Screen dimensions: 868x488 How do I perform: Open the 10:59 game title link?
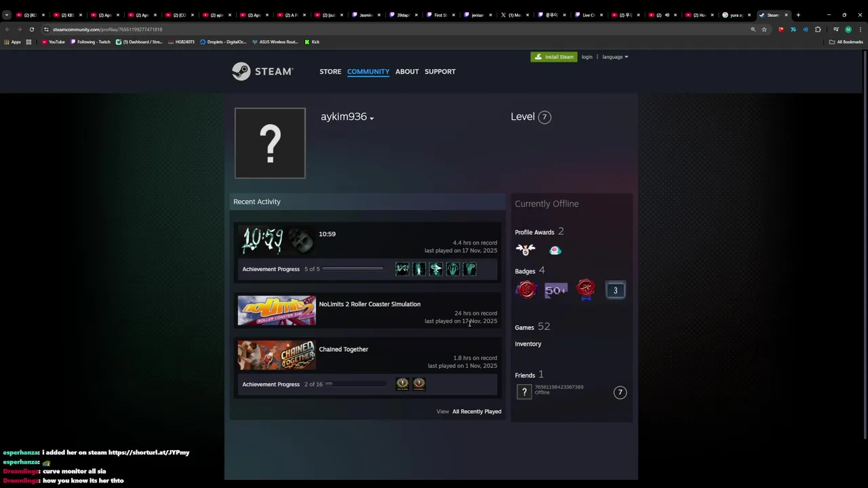pyautogui.click(x=327, y=234)
